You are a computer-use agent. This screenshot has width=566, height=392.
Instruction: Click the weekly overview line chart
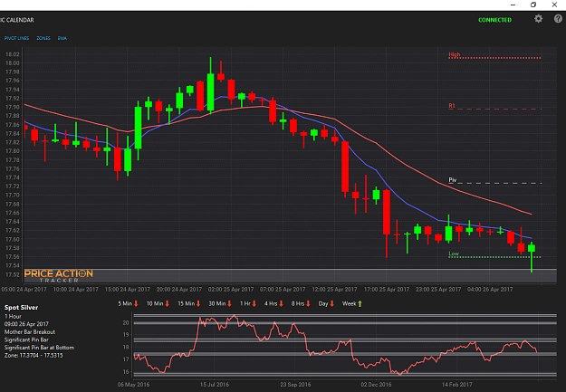pos(345,345)
